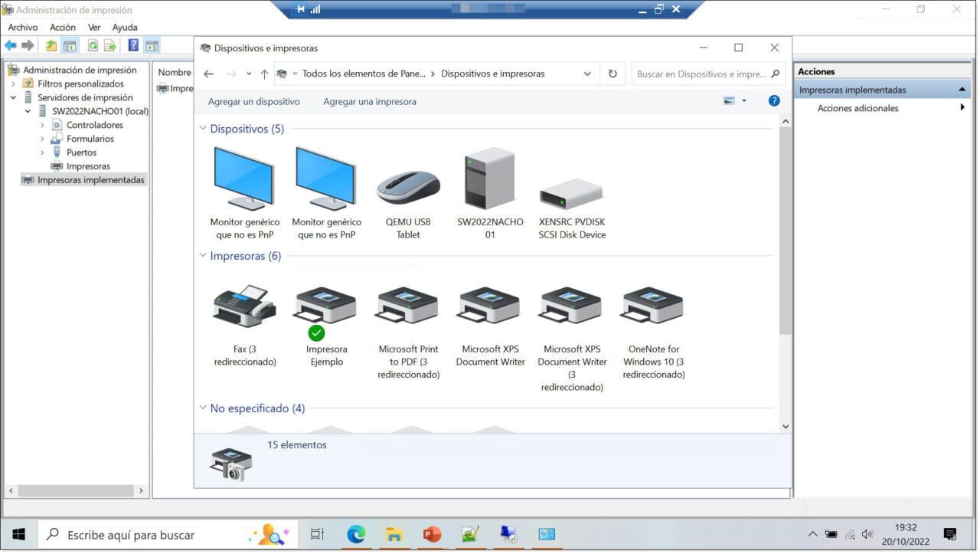Screen dimensions: 980x554
Task: Click the grey forward arrow in Administración de impresión toolbar
Action: click(x=28, y=46)
